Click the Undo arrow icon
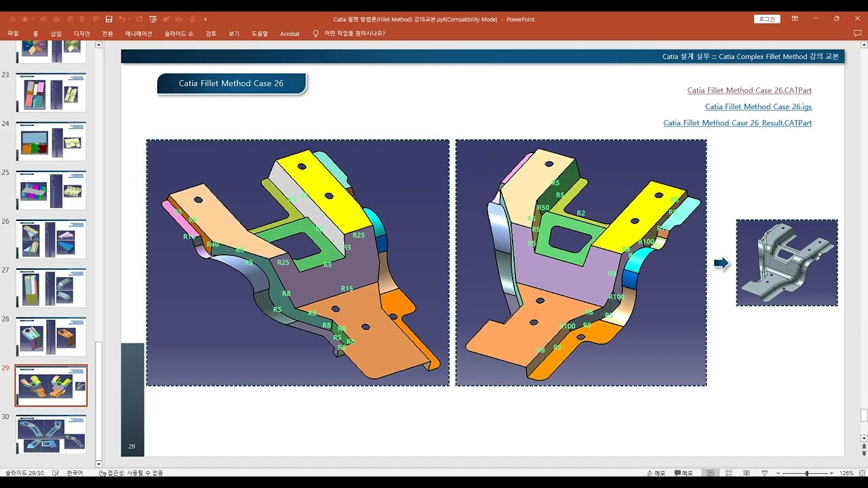Image resolution: width=868 pixels, height=488 pixels. (121, 20)
